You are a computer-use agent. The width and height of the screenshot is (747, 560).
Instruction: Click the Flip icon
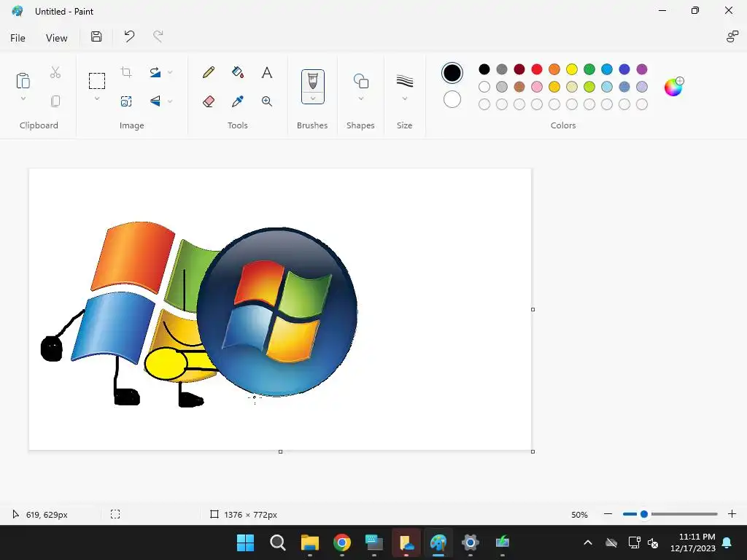[155, 101]
